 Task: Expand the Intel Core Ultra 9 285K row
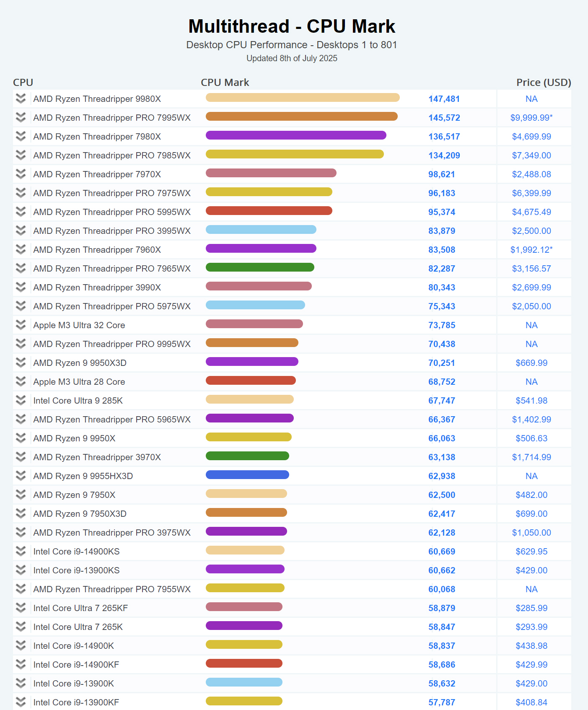[x=21, y=401]
